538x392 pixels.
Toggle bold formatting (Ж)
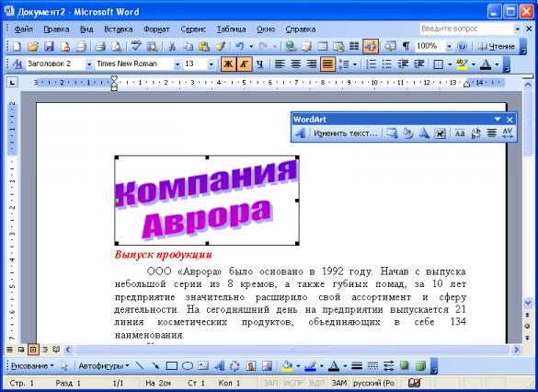228,64
